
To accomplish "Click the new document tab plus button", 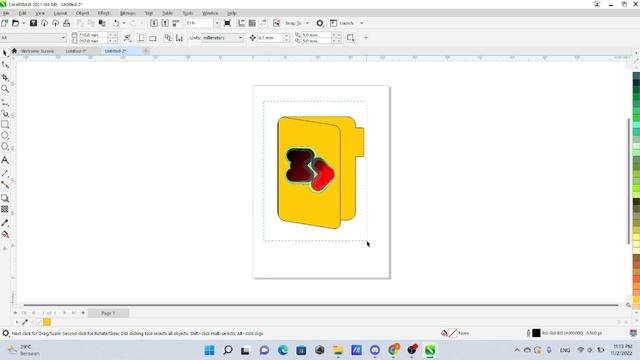I will coord(146,51).
